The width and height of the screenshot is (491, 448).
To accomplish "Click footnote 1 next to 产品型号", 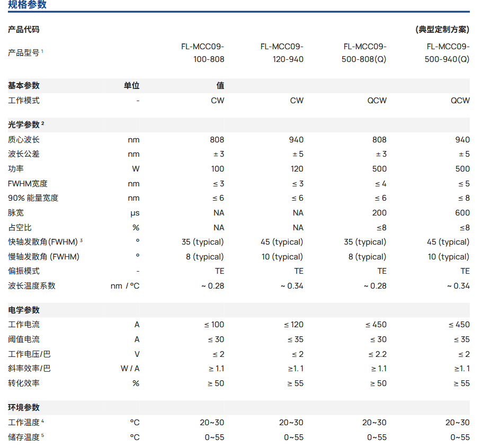I will click(x=42, y=51).
